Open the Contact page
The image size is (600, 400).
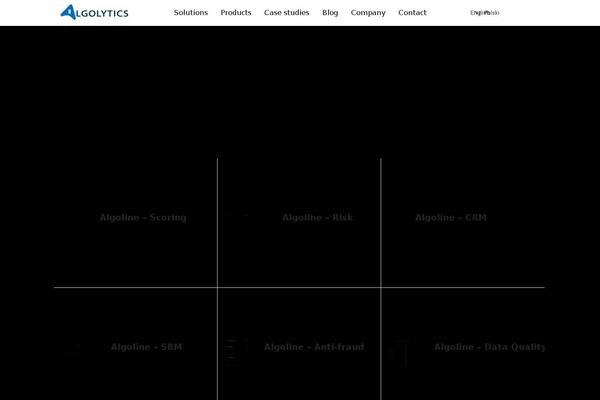click(x=412, y=13)
